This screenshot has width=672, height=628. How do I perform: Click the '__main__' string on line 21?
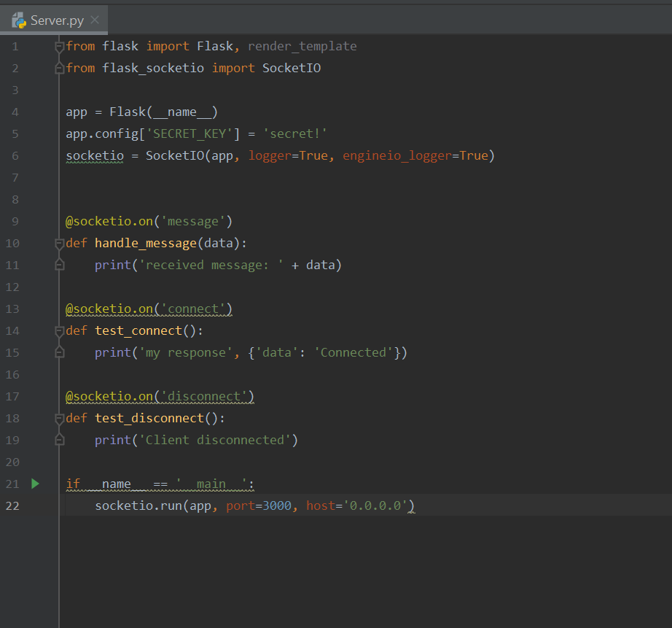point(211,484)
